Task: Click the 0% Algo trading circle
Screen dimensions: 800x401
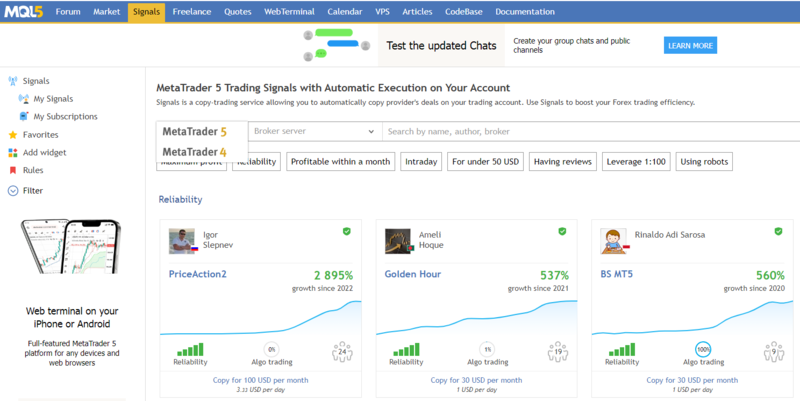Action: coord(271,349)
